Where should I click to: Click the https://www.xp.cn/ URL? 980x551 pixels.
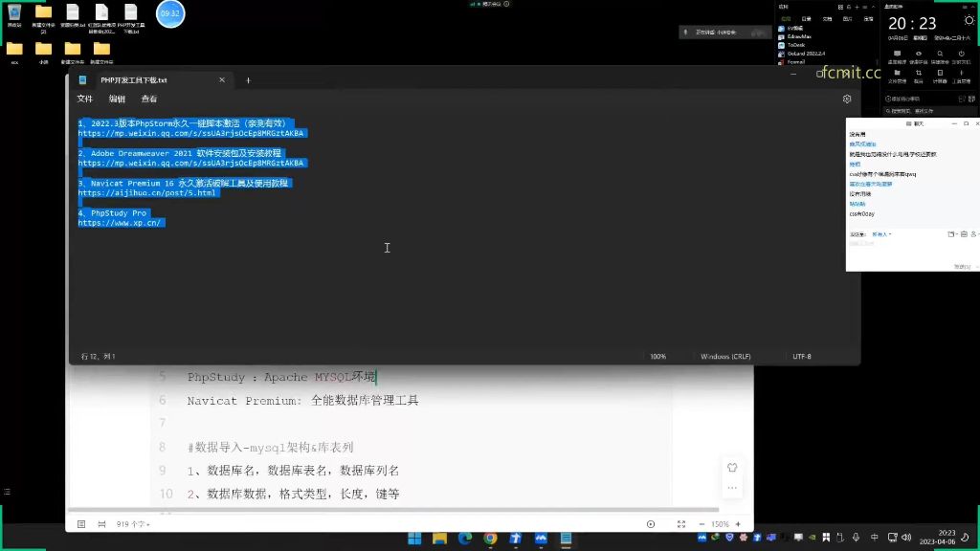tap(120, 223)
